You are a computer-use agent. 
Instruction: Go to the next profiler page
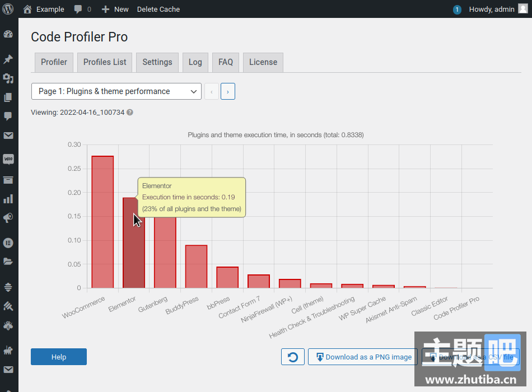click(227, 91)
